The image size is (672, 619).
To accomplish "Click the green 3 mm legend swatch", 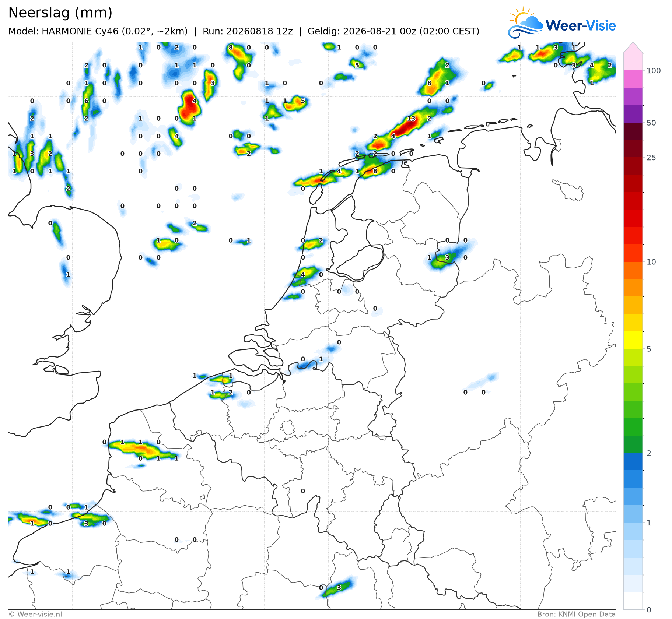I will click(x=633, y=409).
